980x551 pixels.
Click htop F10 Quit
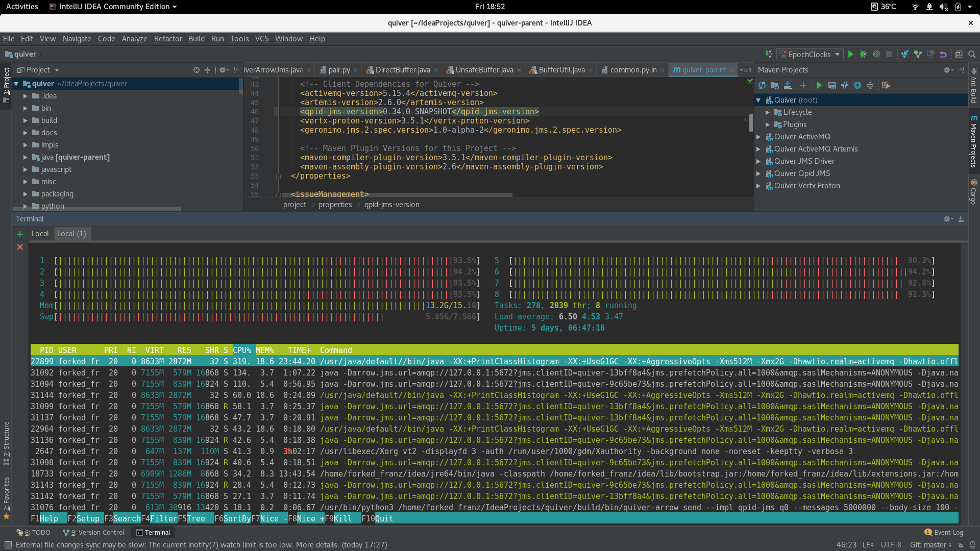(378, 519)
